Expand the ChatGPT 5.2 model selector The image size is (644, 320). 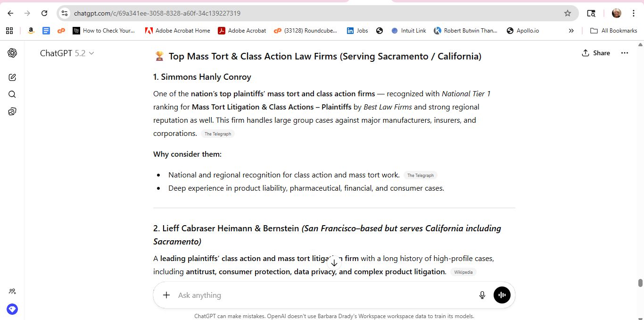coord(67,53)
